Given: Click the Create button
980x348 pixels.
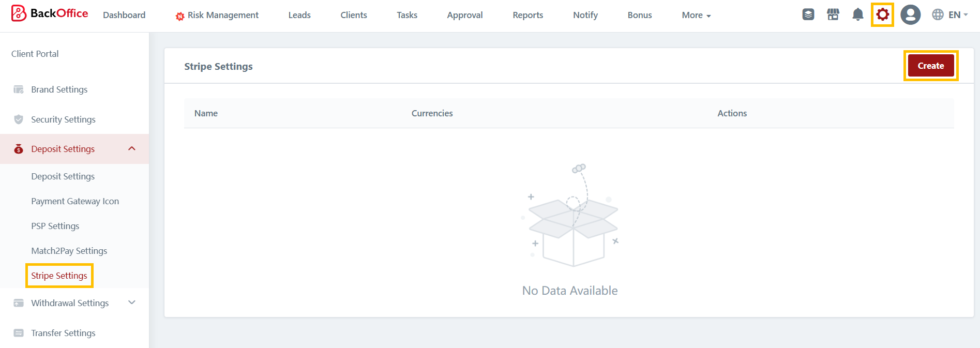Looking at the screenshot, I should [930, 66].
